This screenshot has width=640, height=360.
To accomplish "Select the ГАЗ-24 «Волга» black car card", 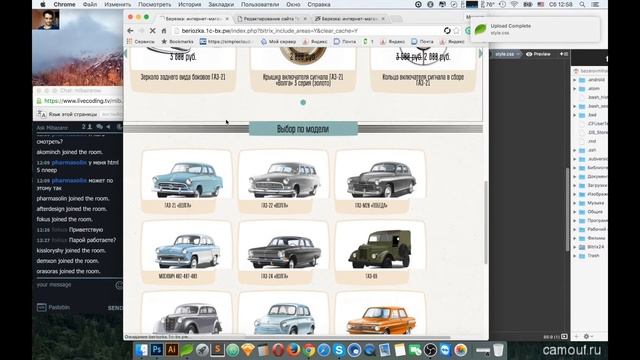I will (x=283, y=252).
